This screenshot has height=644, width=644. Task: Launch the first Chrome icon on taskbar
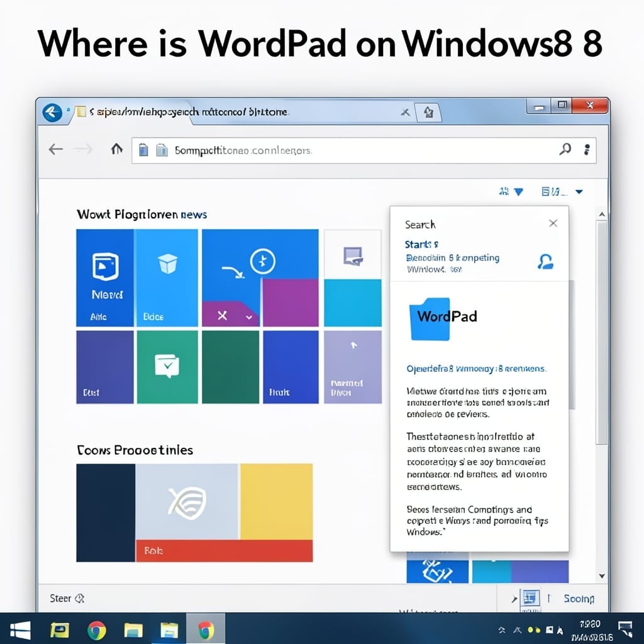(96, 630)
